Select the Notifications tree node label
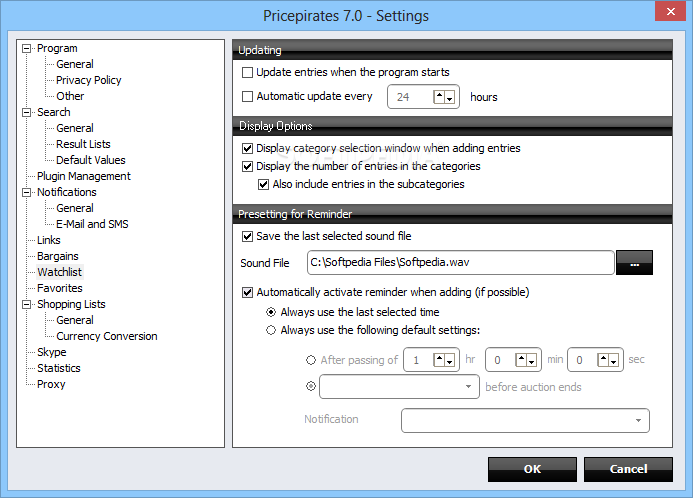The image size is (693, 498). tap(67, 192)
